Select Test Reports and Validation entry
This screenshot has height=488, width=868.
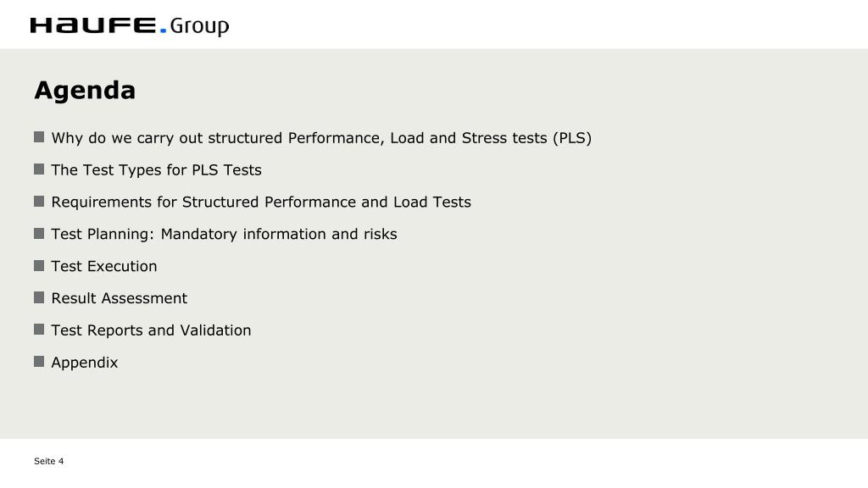coord(151,330)
